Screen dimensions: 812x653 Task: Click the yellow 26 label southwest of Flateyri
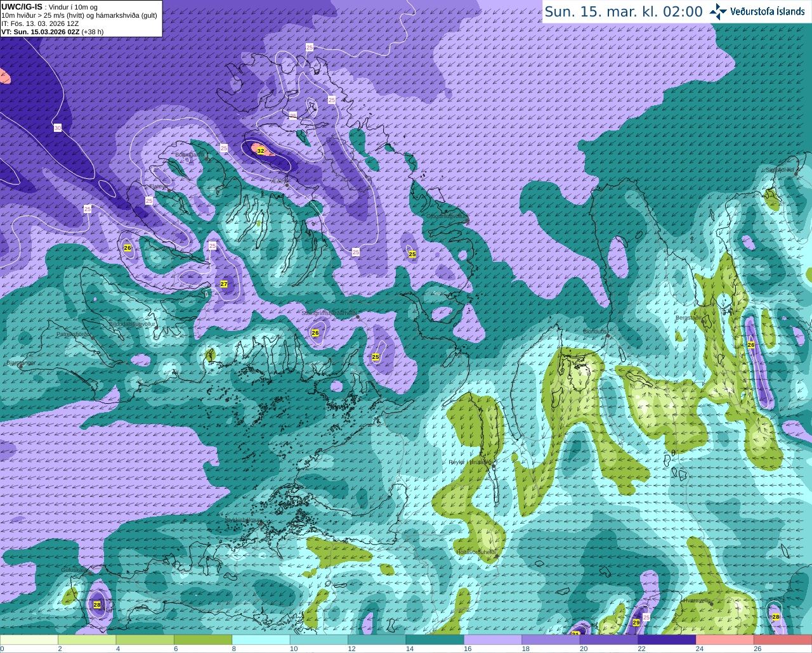tap(128, 248)
